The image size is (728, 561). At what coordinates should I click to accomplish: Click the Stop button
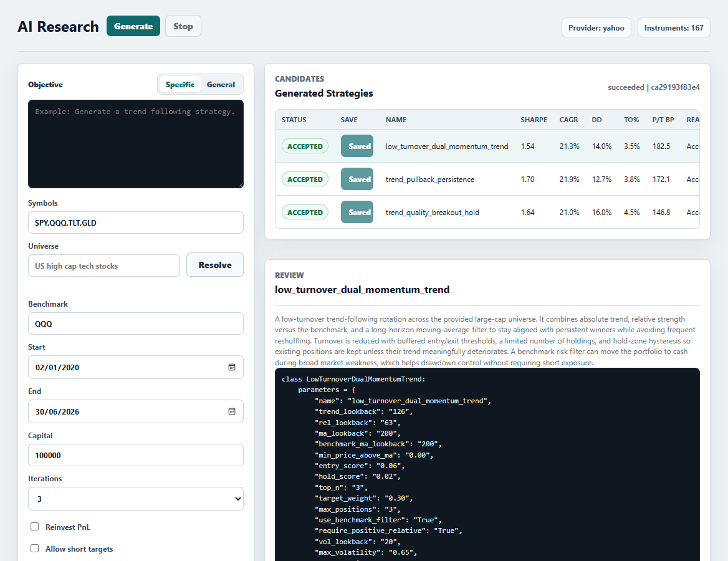183,26
